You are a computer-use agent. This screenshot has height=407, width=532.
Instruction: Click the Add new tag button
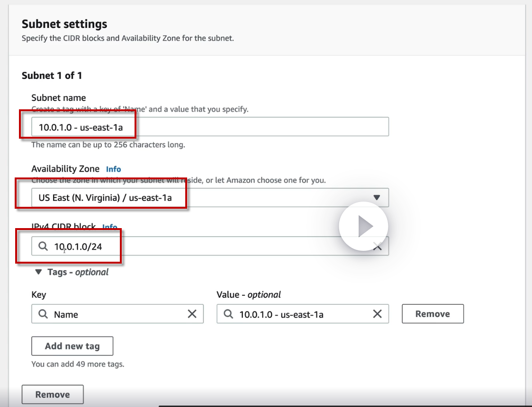pyautogui.click(x=72, y=346)
